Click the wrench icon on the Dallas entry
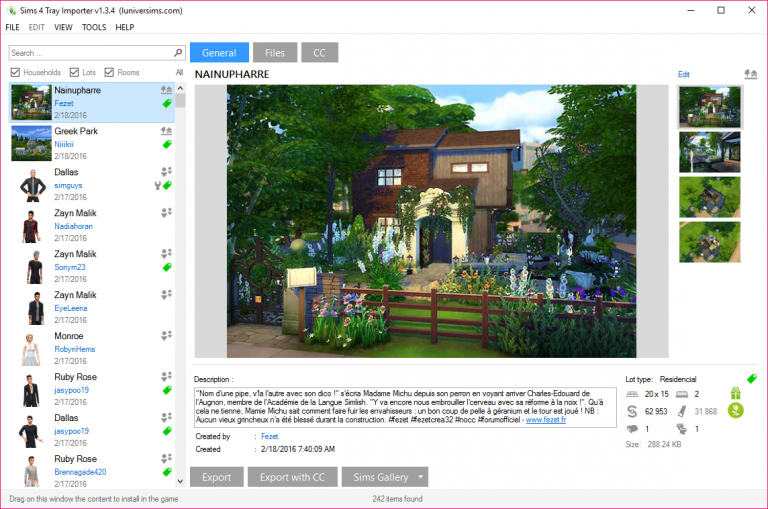Viewport: 768px width, 509px height. click(157, 185)
